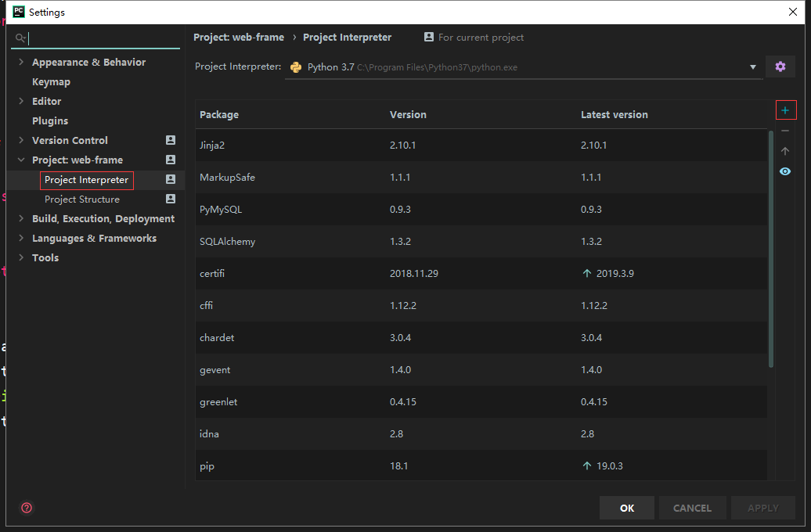Select the certifi package row
This screenshot has height=532, width=811.
tap(481, 274)
